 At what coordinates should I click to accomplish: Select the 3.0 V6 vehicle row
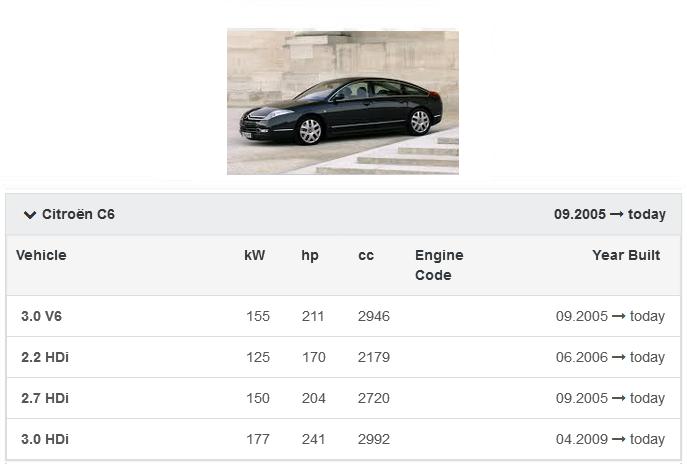[42, 317]
